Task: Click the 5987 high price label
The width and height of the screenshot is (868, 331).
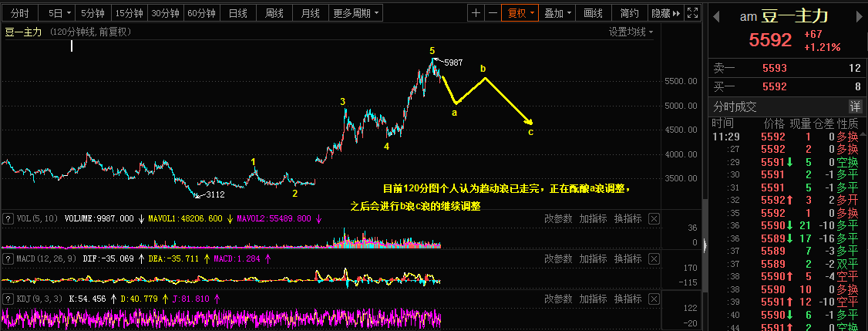Action: click(453, 62)
